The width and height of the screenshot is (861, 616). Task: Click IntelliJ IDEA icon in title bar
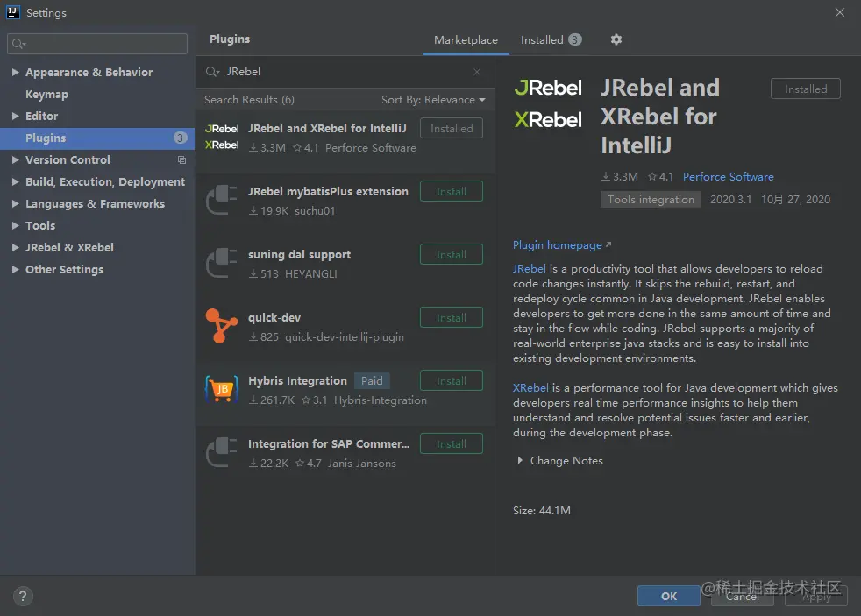[12, 12]
